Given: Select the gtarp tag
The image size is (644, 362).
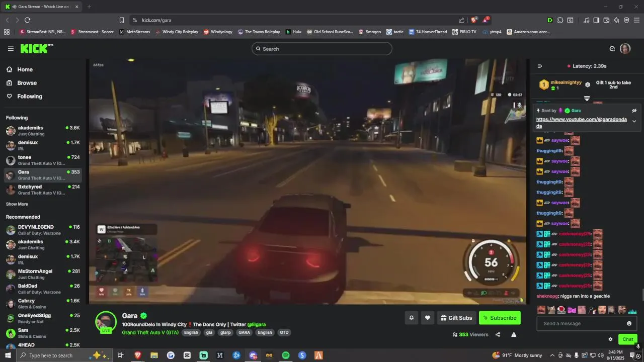Looking at the screenshot, I should click(x=225, y=332).
